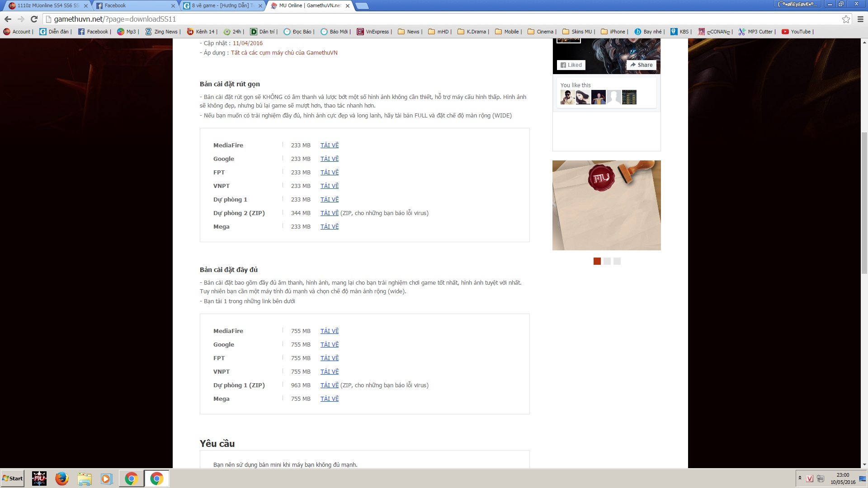
Task: Download the 233 MB MediaFire version
Action: 329,145
